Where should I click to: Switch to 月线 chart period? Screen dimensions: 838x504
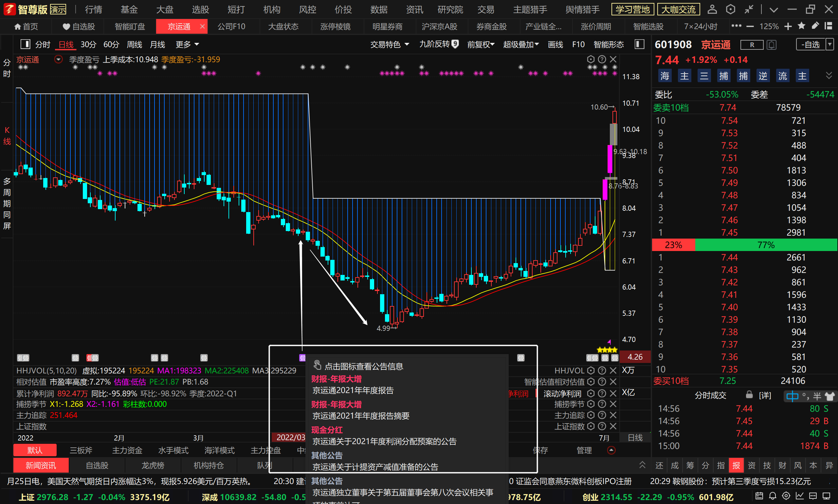pyautogui.click(x=157, y=45)
